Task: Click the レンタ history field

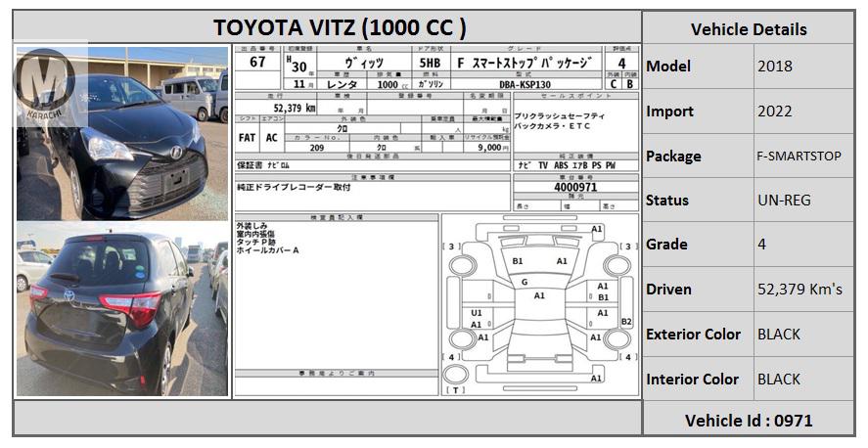Action: tap(342, 84)
